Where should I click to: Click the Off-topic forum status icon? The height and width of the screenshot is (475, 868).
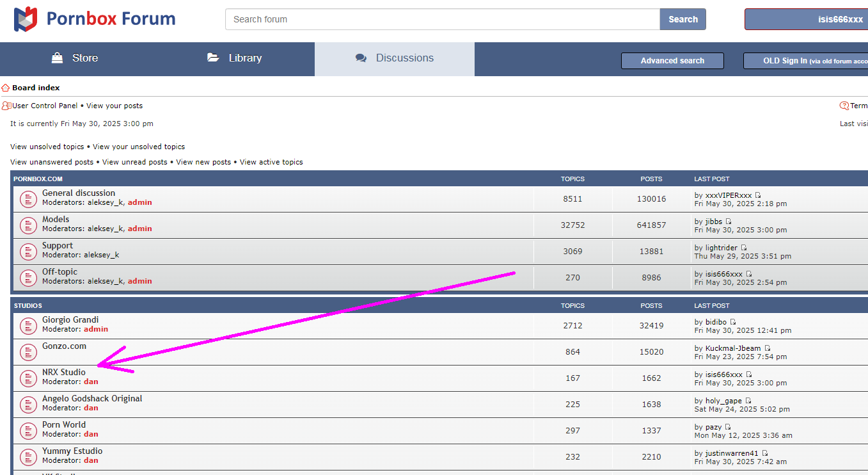[x=28, y=278]
